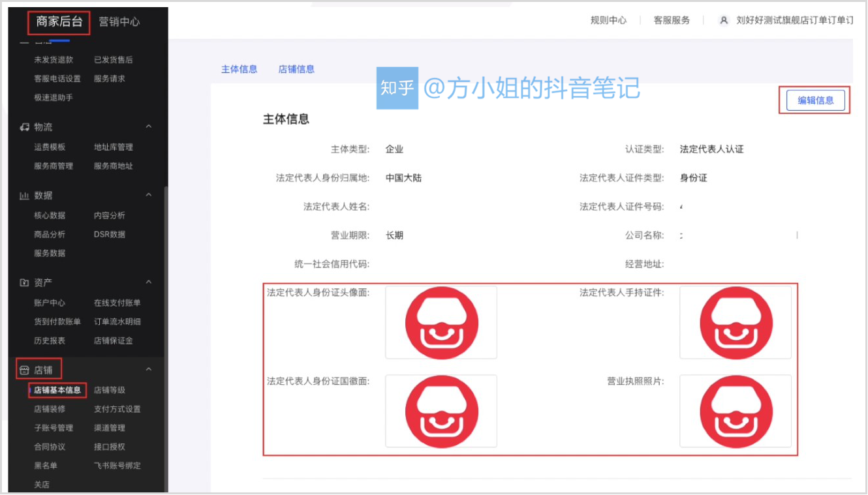Open 客服服务 link
Viewport: 868px width, 495px height.
coord(672,20)
